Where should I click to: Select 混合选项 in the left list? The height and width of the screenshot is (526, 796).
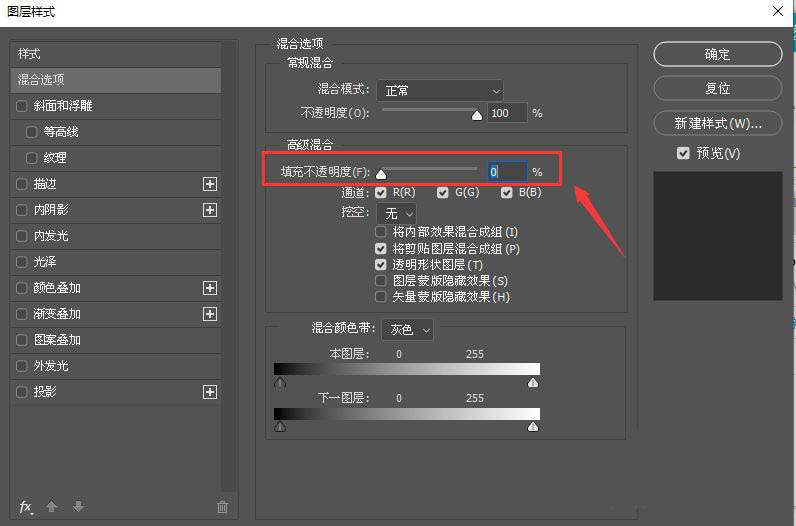pos(116,80)
